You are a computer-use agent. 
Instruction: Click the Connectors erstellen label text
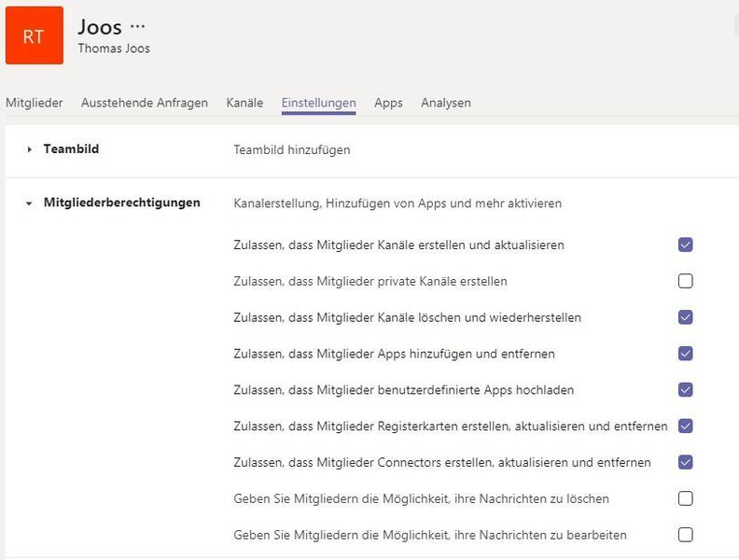click(442, 462)
